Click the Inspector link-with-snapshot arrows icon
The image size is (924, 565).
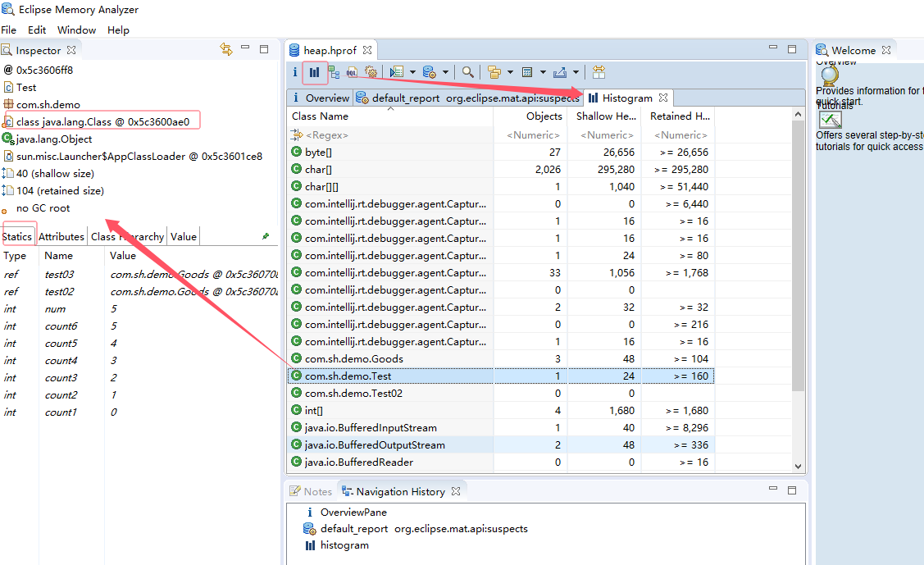[225, 49]
